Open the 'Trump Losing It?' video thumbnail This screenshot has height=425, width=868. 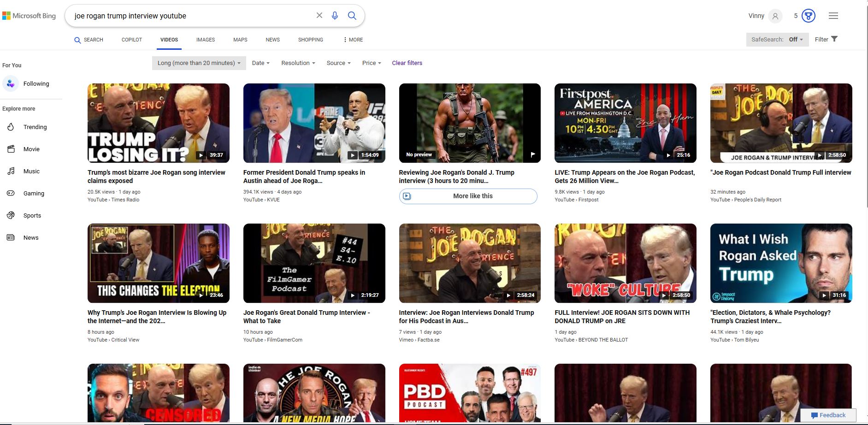(x=159, y=123)
